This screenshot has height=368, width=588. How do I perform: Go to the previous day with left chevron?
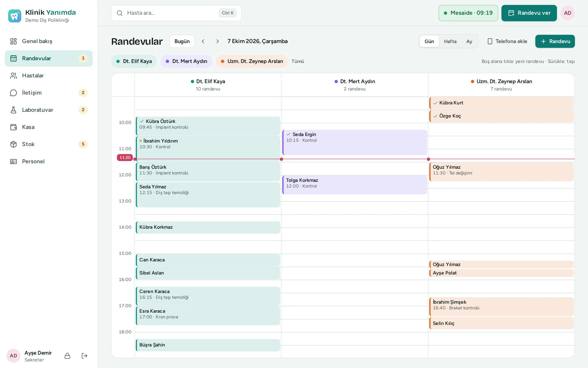[x=203, y=41]
